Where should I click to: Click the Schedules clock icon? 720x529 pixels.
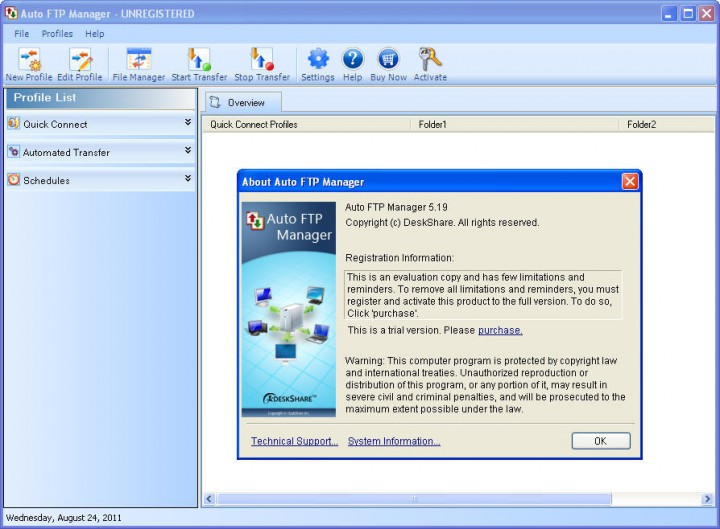[x=14, y=180]
